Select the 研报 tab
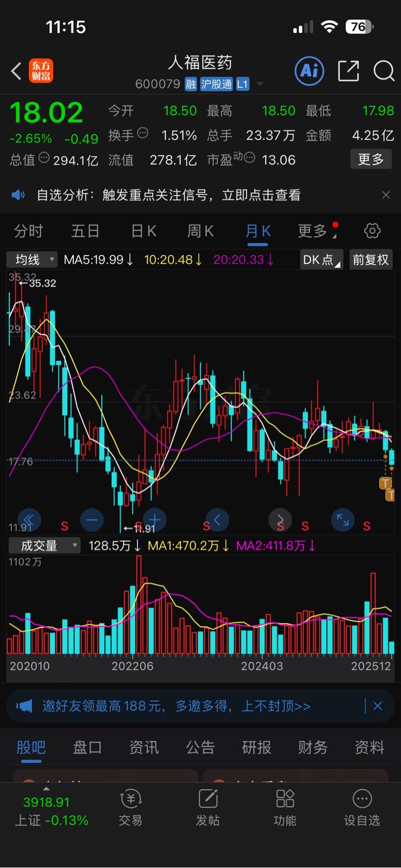Image resolution: width=401 pixels, height=868 pixels. coord(256,747)
